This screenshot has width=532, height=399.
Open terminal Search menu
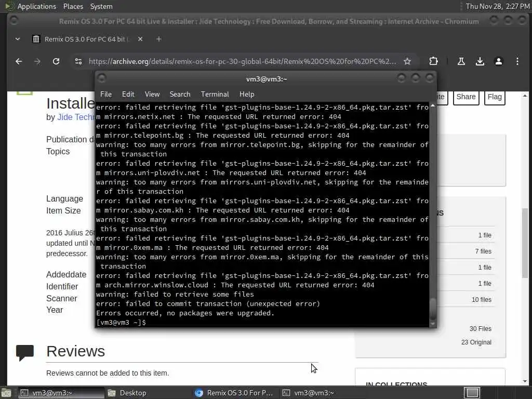[180, 95]
